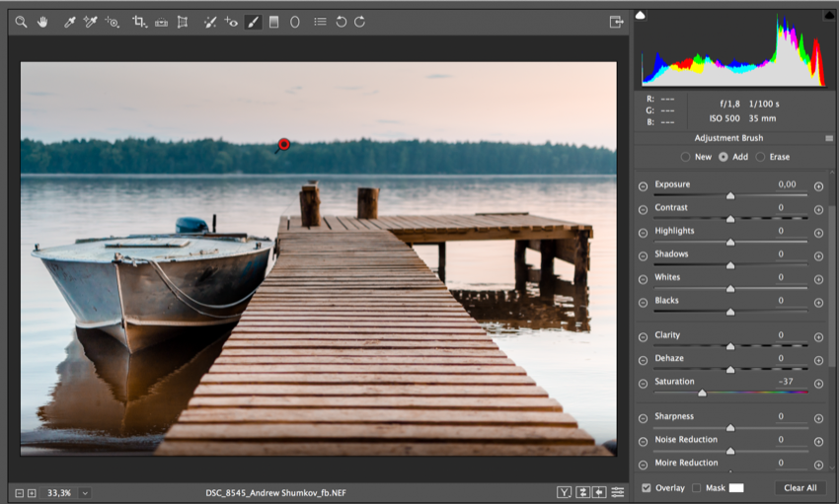Select the Erase brush radio button
This screenshot has width=839, height=504.
point(760,157)
